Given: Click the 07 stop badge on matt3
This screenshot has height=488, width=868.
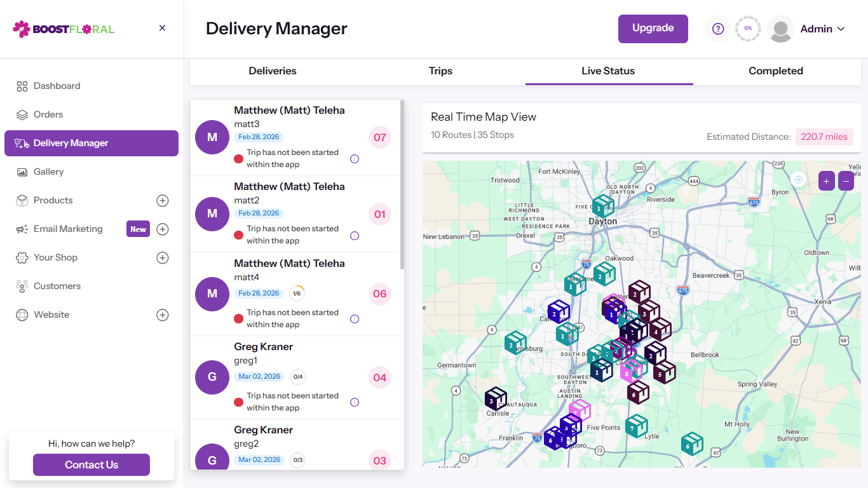Looking at the screenshot, I should pyautogui.click(x=380, y=137).
